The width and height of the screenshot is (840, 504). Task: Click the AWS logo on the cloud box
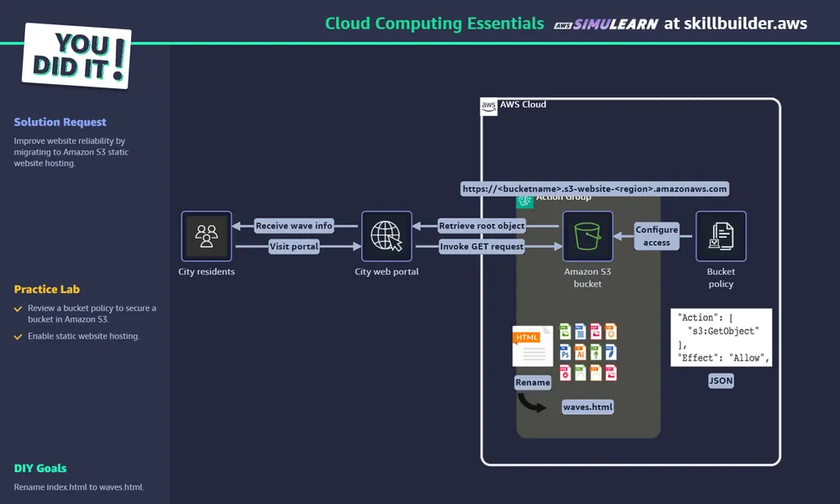point(489,106)
